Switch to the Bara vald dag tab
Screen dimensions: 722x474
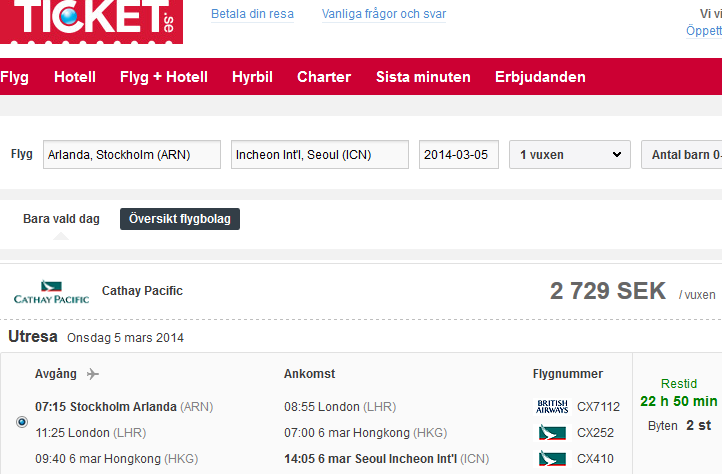[x=61, y=219]
